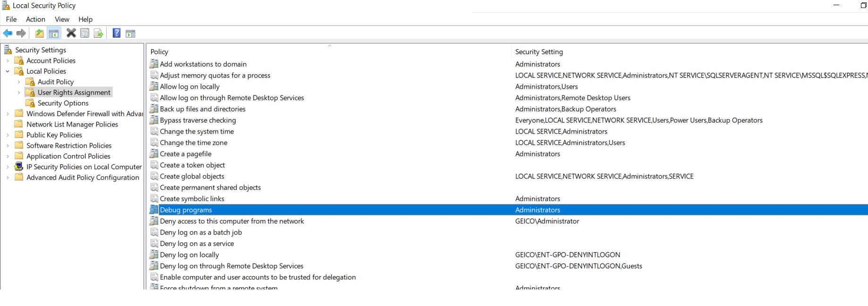
Task: Click the GEICO\Administrator security setting
Action: pyautogui.click(x=547, y=221)
